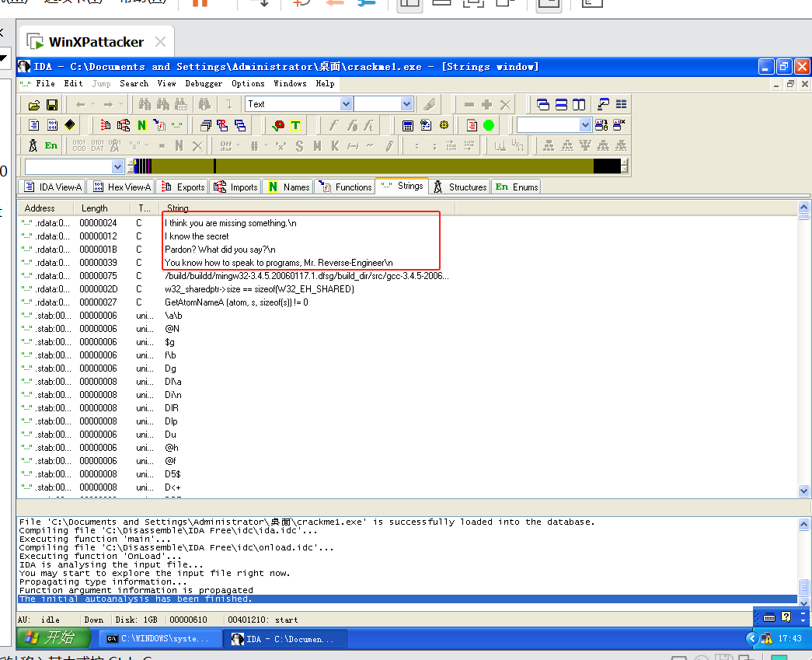Click the String column header

click(x=308, y=208)
